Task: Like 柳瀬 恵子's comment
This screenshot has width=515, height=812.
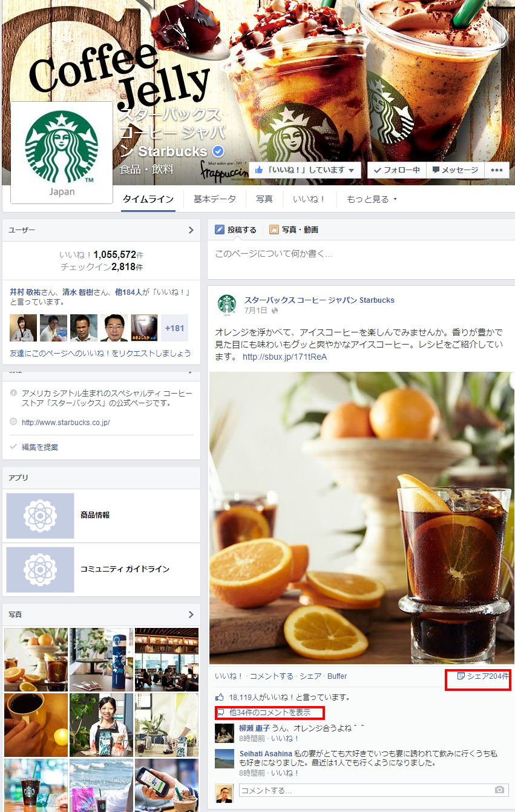Action: pos(286,739)
